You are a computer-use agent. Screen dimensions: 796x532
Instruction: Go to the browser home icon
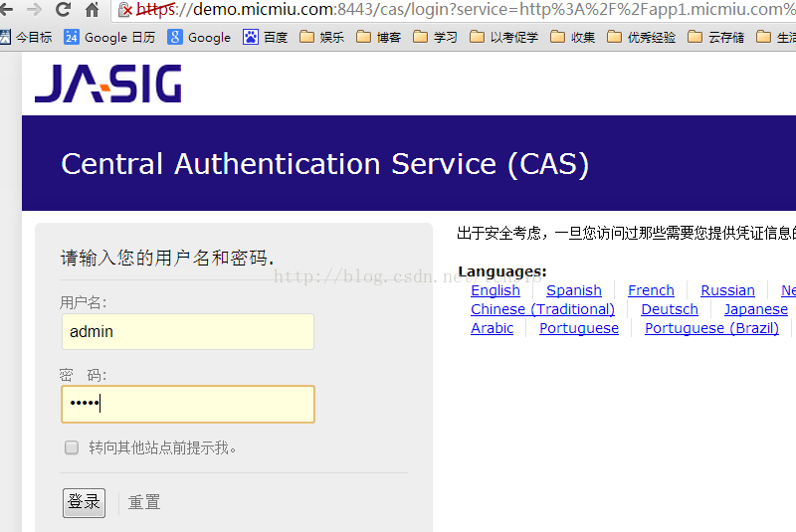92,9
